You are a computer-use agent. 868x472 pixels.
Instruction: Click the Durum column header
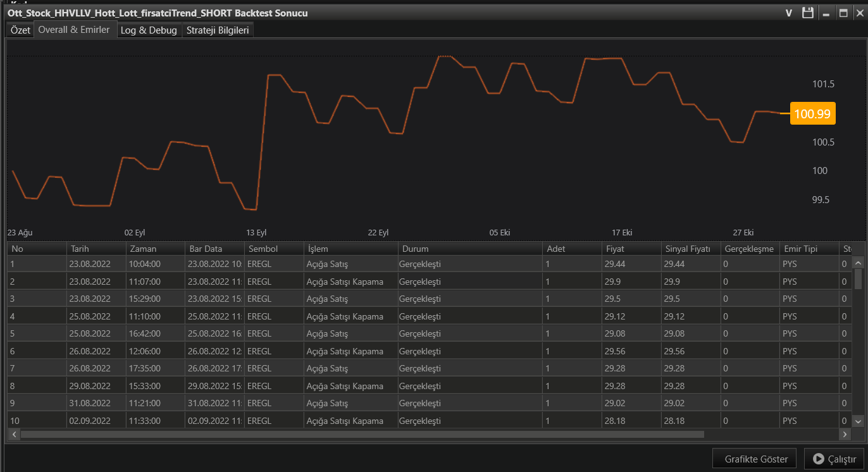[470, 249]
